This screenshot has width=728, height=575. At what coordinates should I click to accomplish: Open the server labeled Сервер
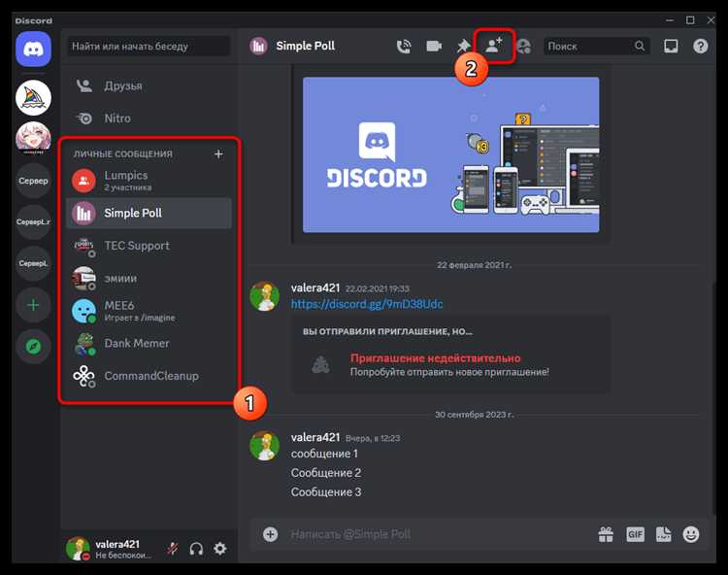(33, 181)
